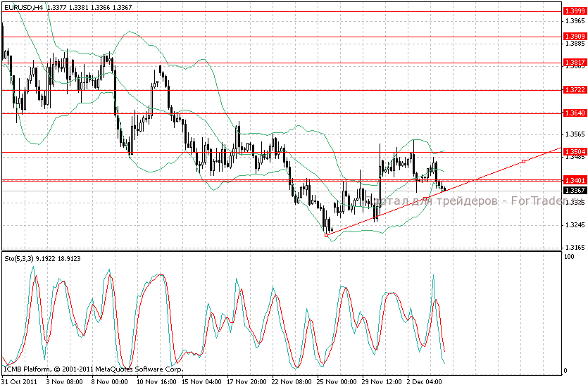The width and height of the screenshot is (588, 387).
Task: Click the 3 Nov 08:00 time label
Action: point(65,382)
